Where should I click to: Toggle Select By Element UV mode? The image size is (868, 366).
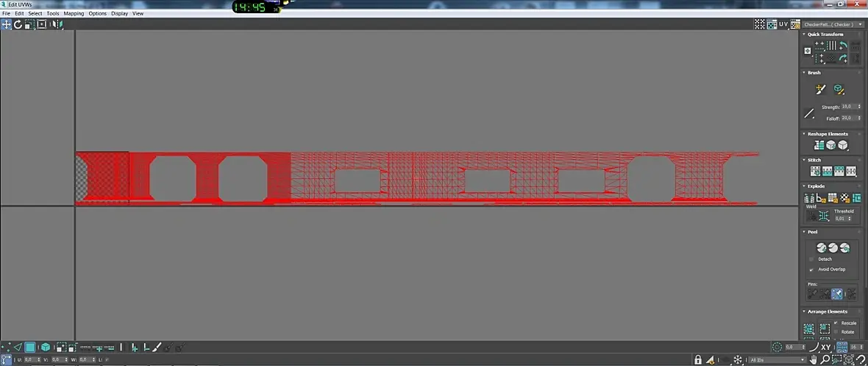(46, 347)
